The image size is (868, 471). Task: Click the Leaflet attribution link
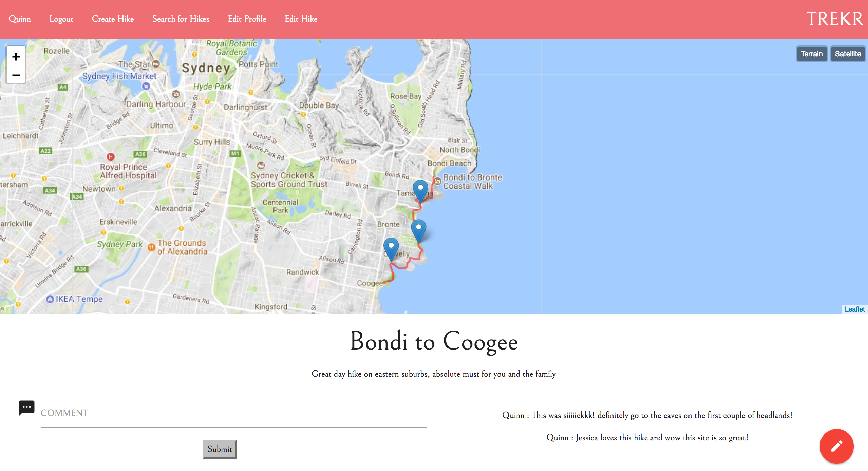pos(854,309)
